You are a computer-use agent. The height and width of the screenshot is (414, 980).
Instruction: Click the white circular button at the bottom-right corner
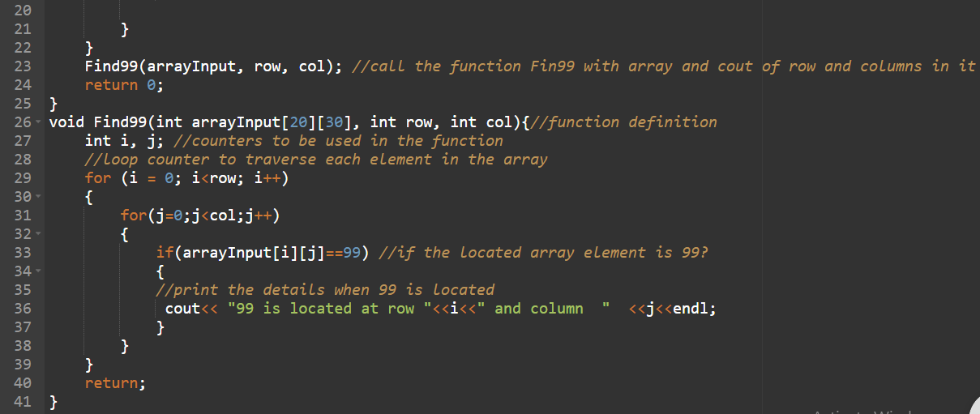pyautogui.click(x=974, y=408)
